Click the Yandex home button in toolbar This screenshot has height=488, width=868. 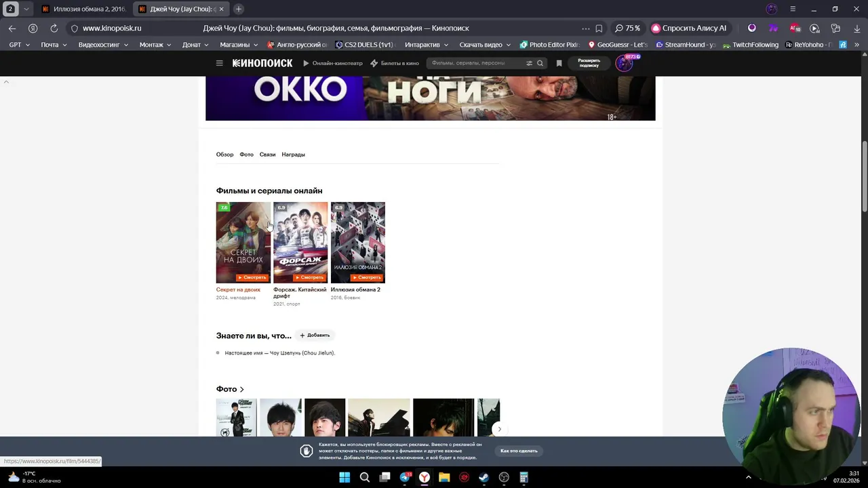pos(33,28)
